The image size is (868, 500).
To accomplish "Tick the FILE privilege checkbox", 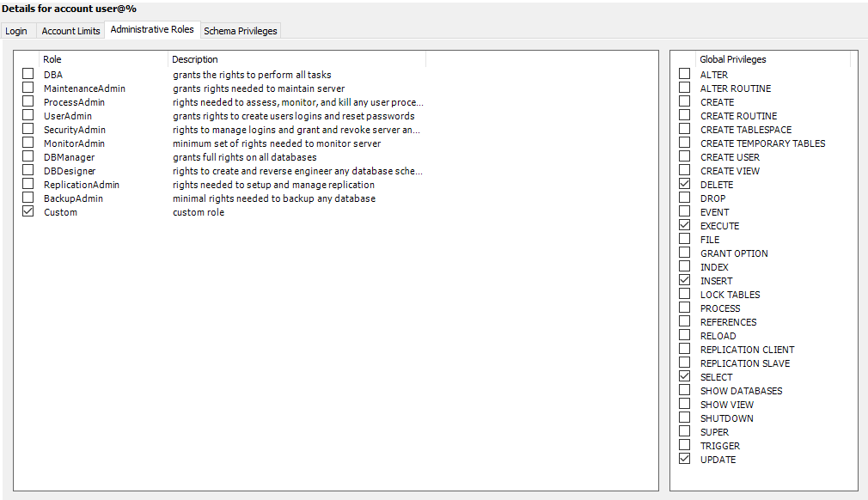I will point(685,239).
